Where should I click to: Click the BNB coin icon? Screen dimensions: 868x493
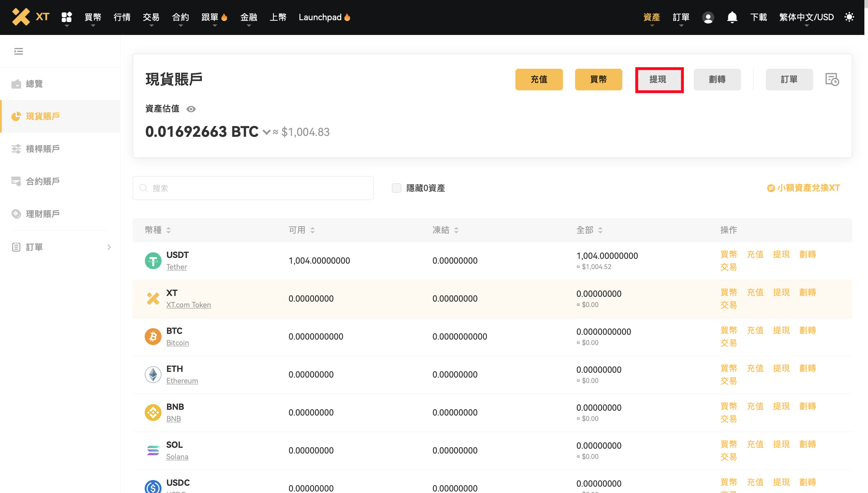153,413
